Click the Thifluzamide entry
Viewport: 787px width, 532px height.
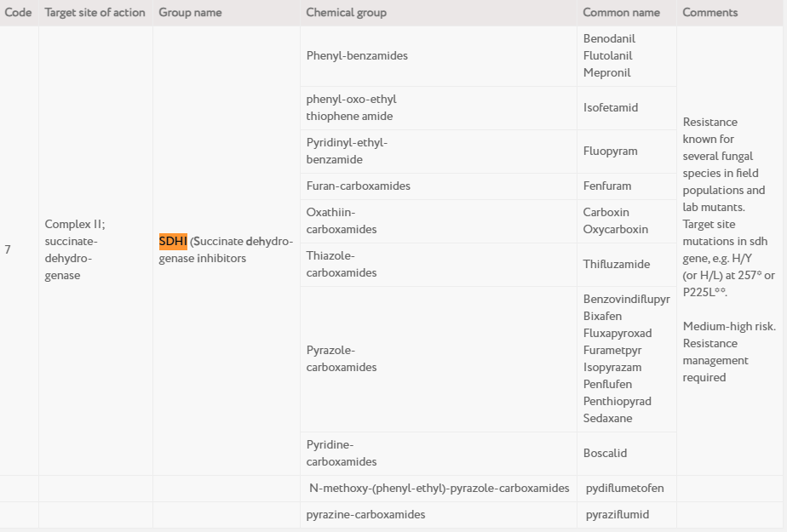point(616,265)
